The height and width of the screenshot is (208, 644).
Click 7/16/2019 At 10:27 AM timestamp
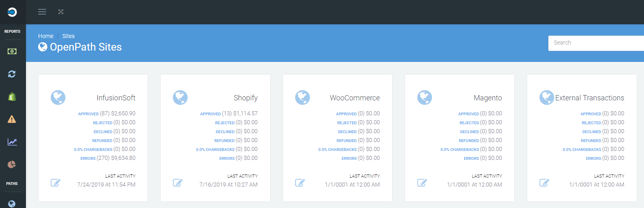pos(229,185)
